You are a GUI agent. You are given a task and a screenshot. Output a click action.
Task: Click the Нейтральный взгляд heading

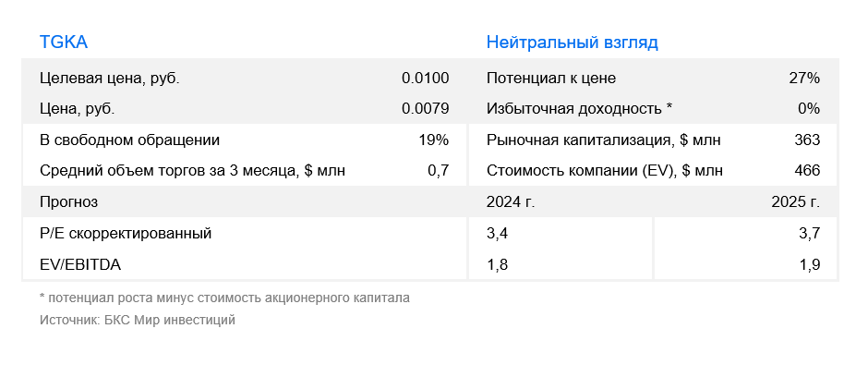click(573, 43)
